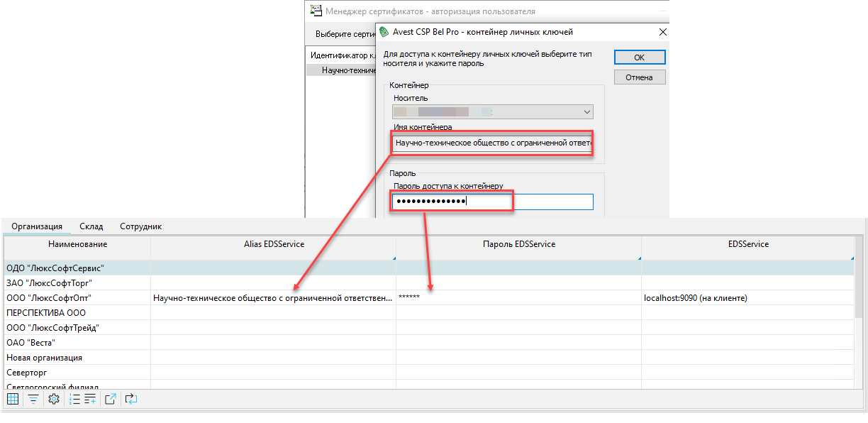Screen dimensions: 868x423
Task: Switch to the Сотрудник tab
Action: tap(140, 226)
